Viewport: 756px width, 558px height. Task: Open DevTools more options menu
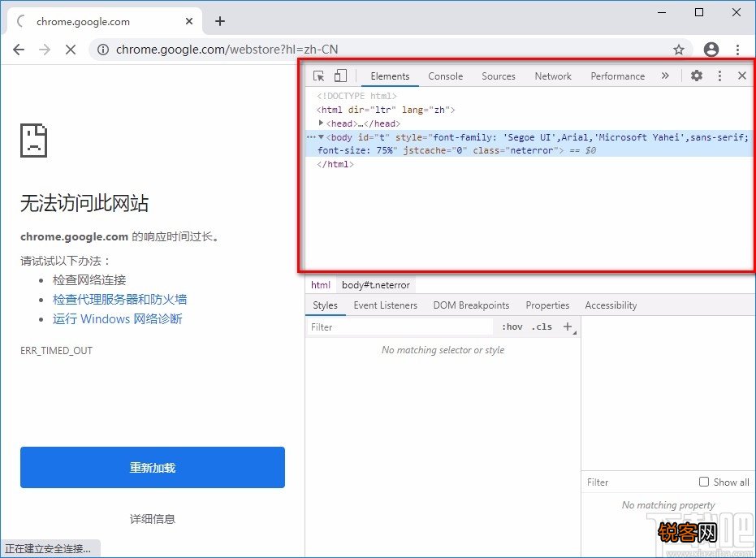coord(719,76)
